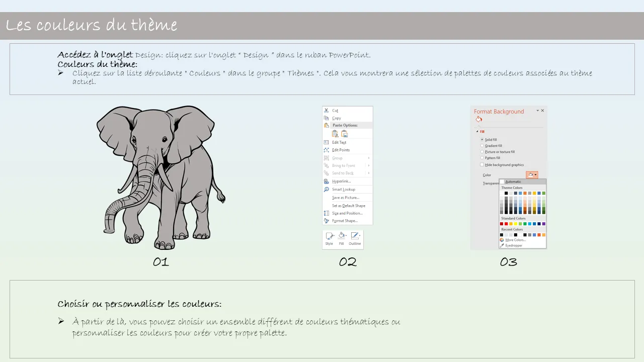Screen dimensions: 644x362
Task: Click the Copy icon in context menu
Action: tap(326, 118)
